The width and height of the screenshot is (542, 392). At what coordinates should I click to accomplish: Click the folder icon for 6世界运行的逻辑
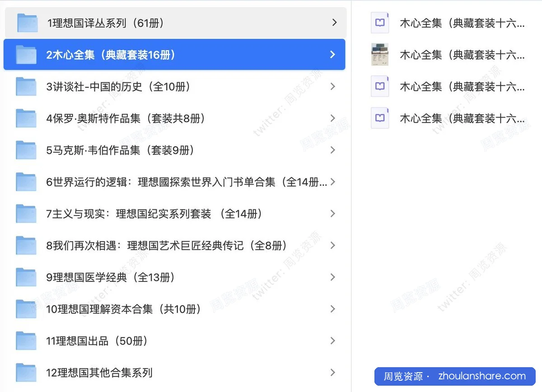pos(26,182)
